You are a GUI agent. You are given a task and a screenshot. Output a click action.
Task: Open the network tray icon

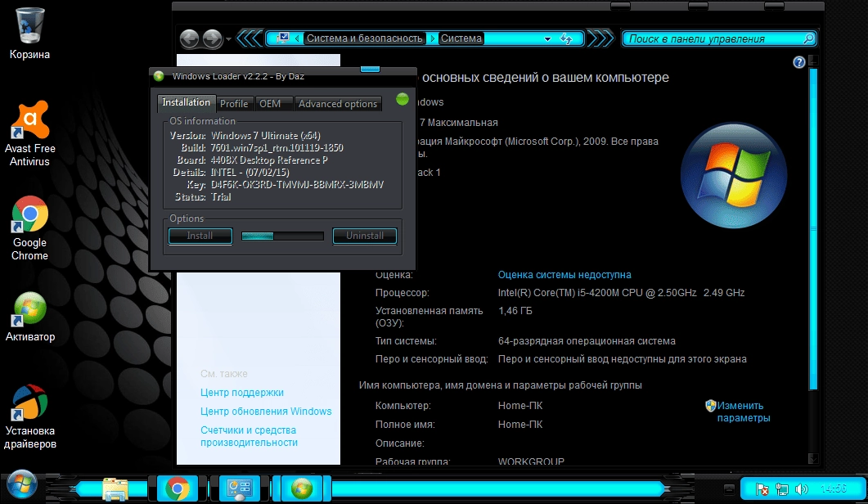point(781,489)
